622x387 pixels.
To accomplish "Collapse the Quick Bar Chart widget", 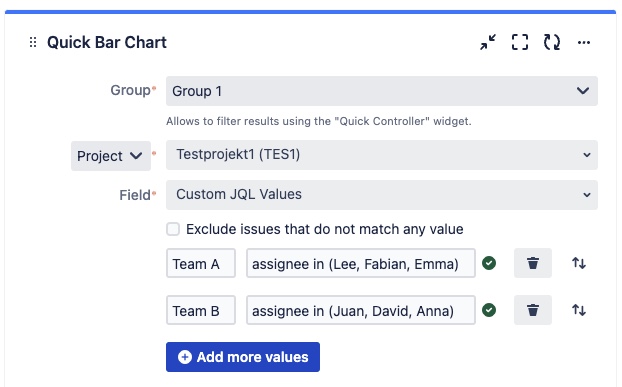I will coord(488,42).
